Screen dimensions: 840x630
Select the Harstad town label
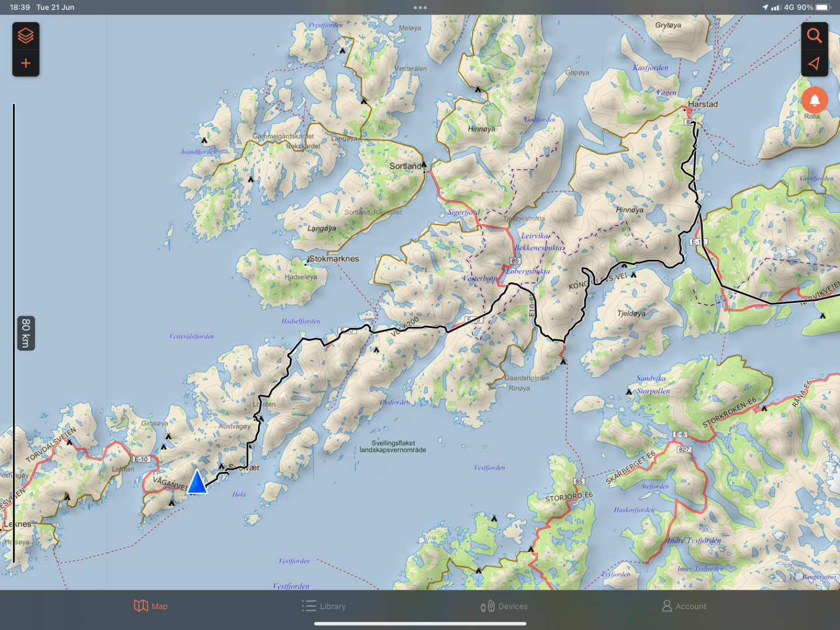pyautogui.click(x=702, y=104)
